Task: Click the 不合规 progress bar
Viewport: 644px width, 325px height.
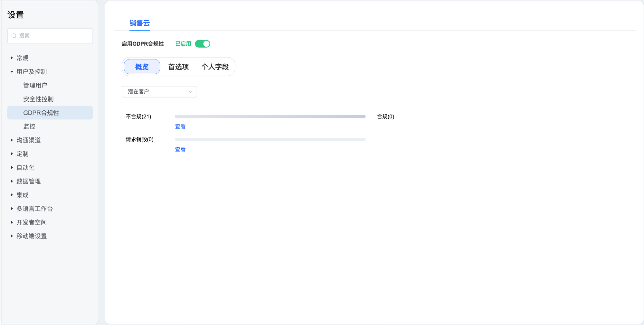Action: point(270,116)
